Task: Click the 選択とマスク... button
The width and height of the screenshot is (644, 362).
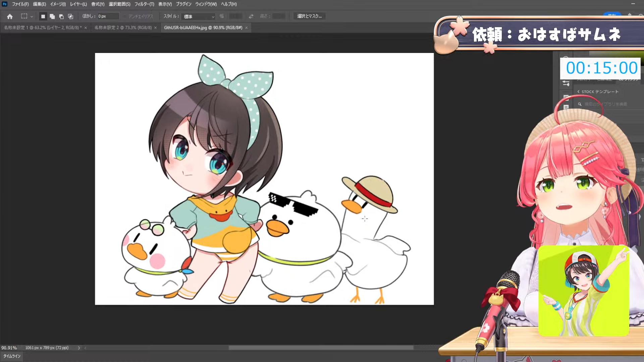Action: (309, 16)
